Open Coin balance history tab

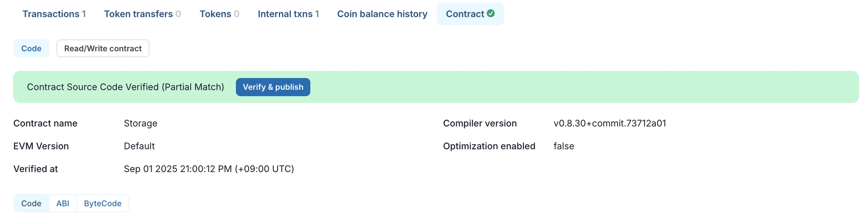click(x=382, y=14)
